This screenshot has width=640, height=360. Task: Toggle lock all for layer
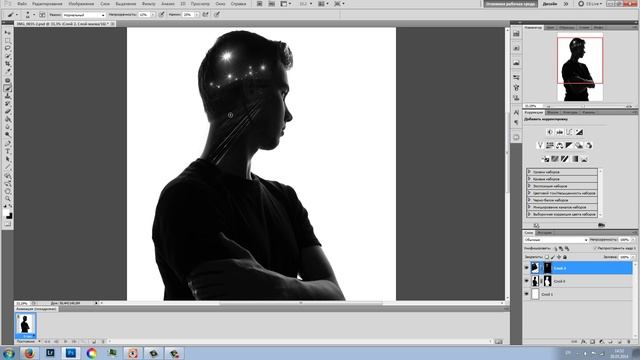point(565,257)
